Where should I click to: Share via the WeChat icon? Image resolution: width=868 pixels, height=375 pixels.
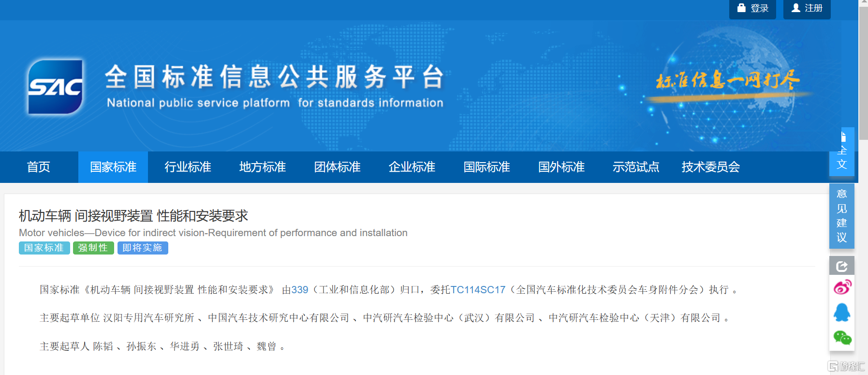tap(842, 337)
